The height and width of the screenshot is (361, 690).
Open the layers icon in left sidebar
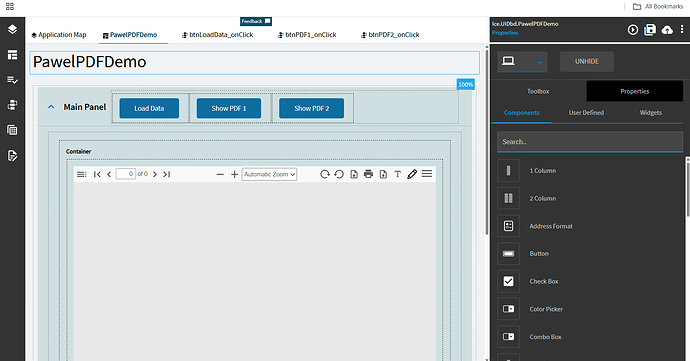click(12, 29)
